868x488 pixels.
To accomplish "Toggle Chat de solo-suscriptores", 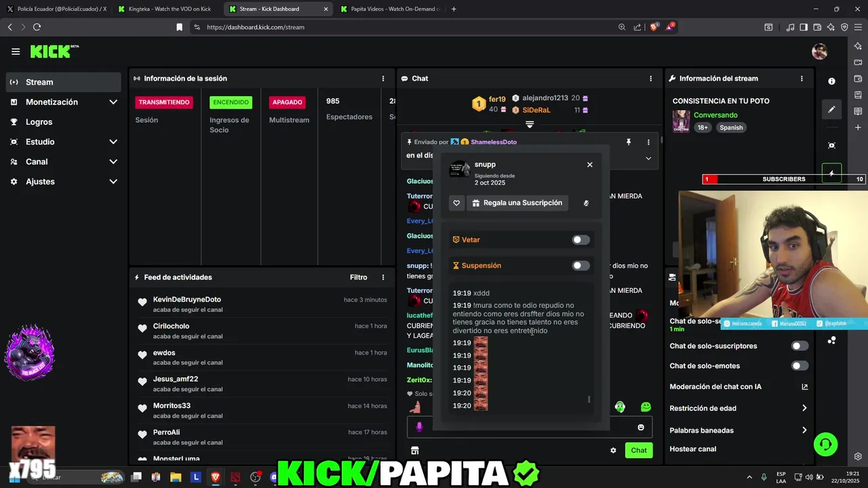I will click(800, 346).
